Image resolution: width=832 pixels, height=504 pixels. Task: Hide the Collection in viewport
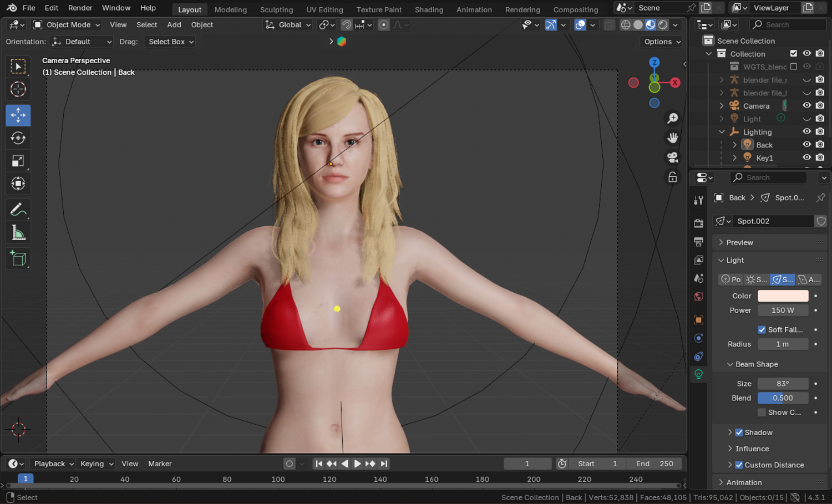point(807,54)
